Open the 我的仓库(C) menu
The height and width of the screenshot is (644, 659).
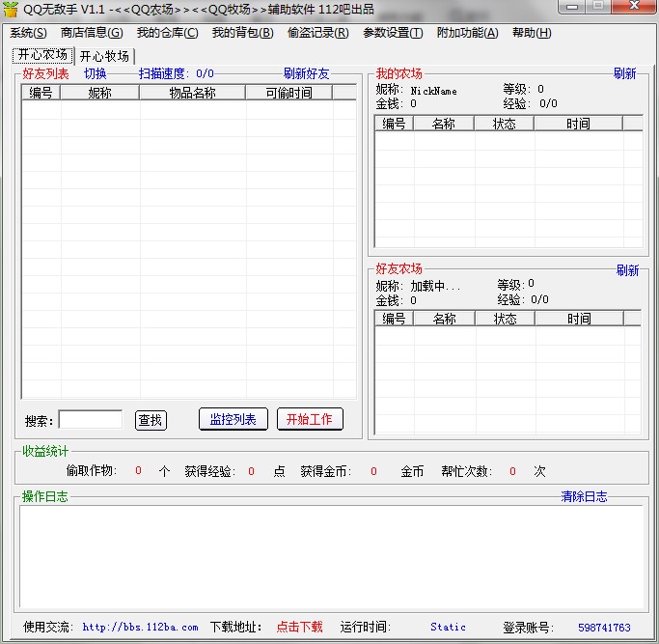pos(167,33)
